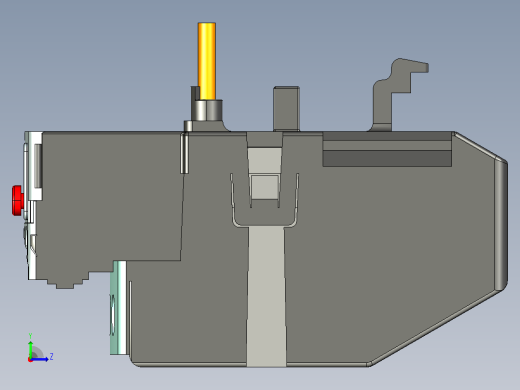Select the hook-shaped bracket at the top right
Viewport: 520px width, 390px height.
[x=398, y=95]
